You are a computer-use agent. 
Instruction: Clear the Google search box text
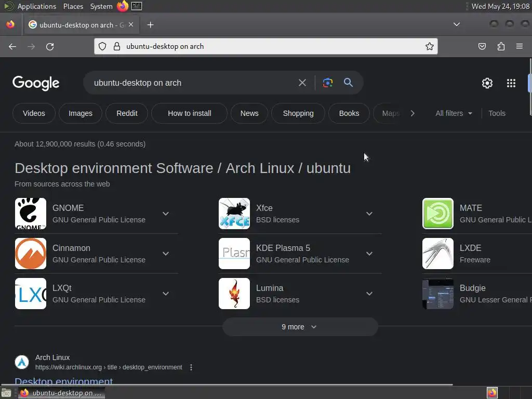pos(302,83)
